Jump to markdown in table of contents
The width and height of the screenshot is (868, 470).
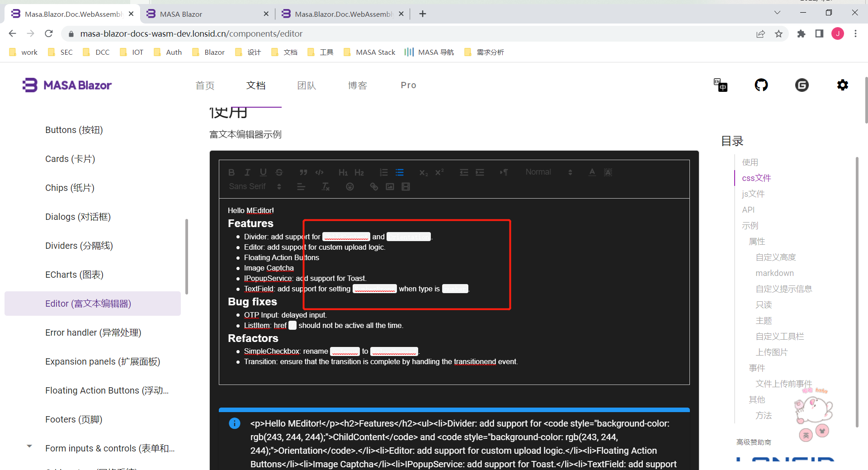[774, 273]
